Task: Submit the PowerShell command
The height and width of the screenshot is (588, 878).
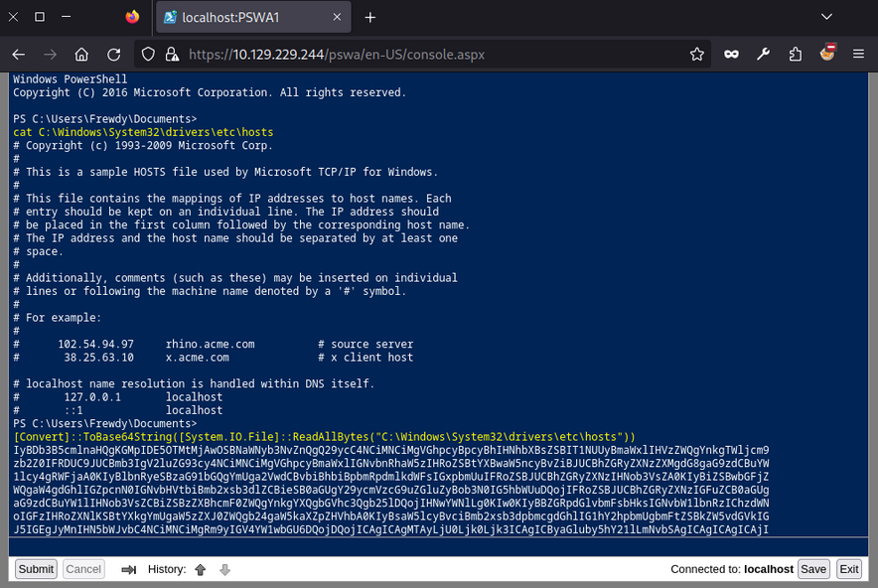Action: pyautogui.click(x=36, y=569)
